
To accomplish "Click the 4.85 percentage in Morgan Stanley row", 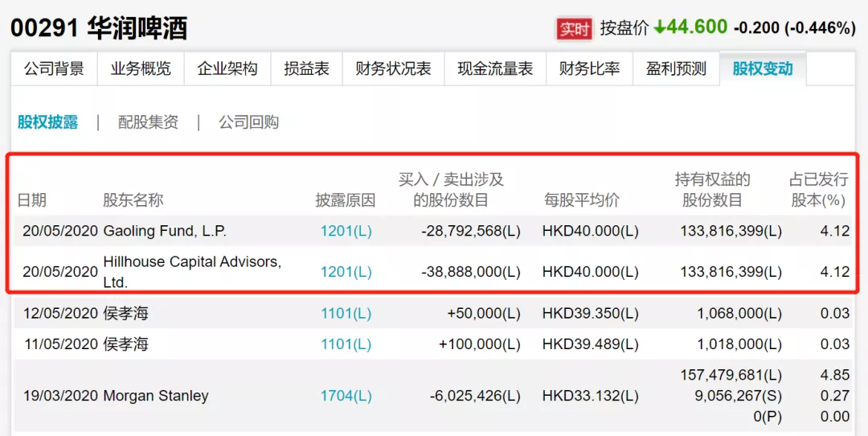I will tap(834, 375).
